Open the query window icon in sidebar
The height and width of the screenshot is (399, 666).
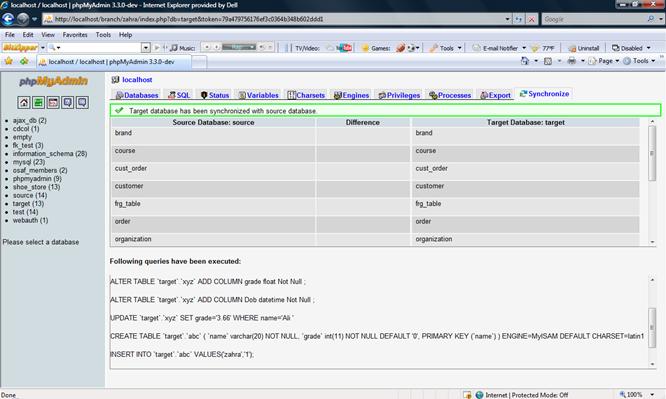[x=53, y=102]
